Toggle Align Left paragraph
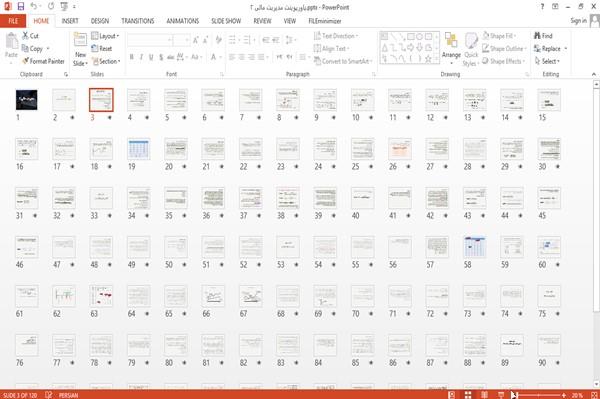Screen dimensions: 600x399 pyautogui.click(x=232, y=57)
